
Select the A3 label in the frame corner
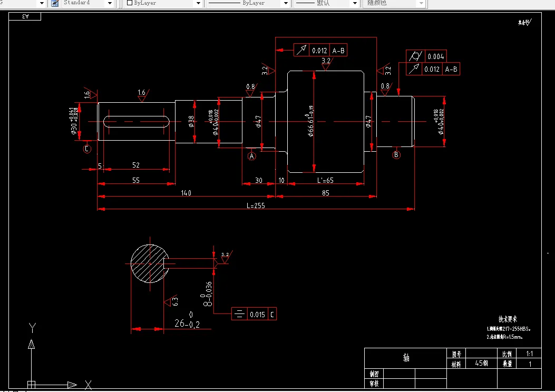25,16
